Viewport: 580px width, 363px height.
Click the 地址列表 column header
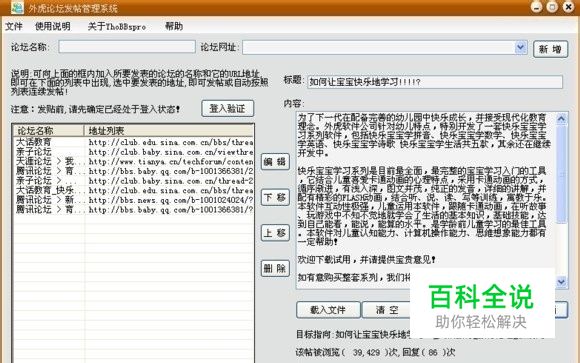pyautogui.click(x=169, y=131)
